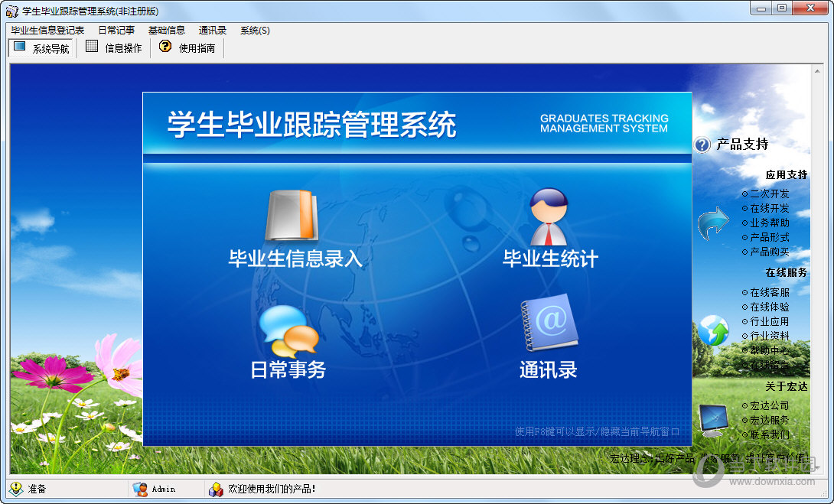834x504 pixels.
Task: Click the F8 hint text in navigation panel
Action: tap(597, 431)
